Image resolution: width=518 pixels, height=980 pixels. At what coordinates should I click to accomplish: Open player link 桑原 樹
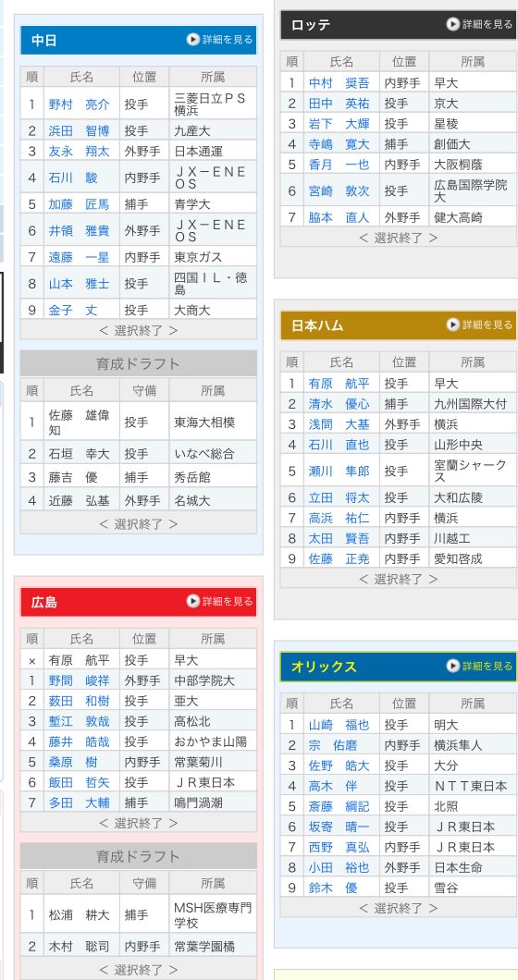click(73, 763)
